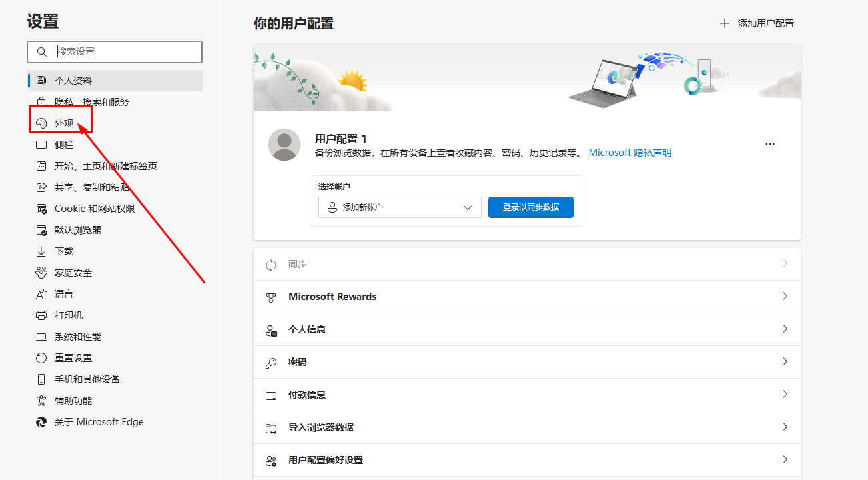This screenshot has width=868, height=480.
Task: Expand the 用户配置偏好设置 row chevron
Action: coord(785,459)
